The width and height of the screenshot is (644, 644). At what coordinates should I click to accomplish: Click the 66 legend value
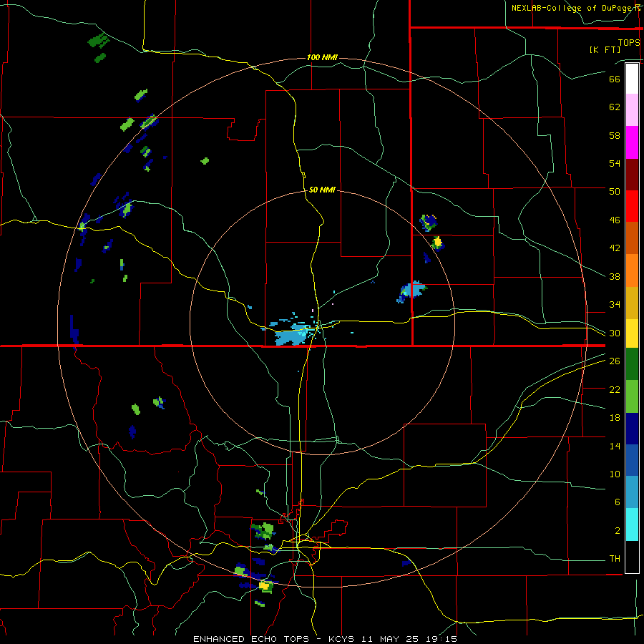click(x=615, y=79)
